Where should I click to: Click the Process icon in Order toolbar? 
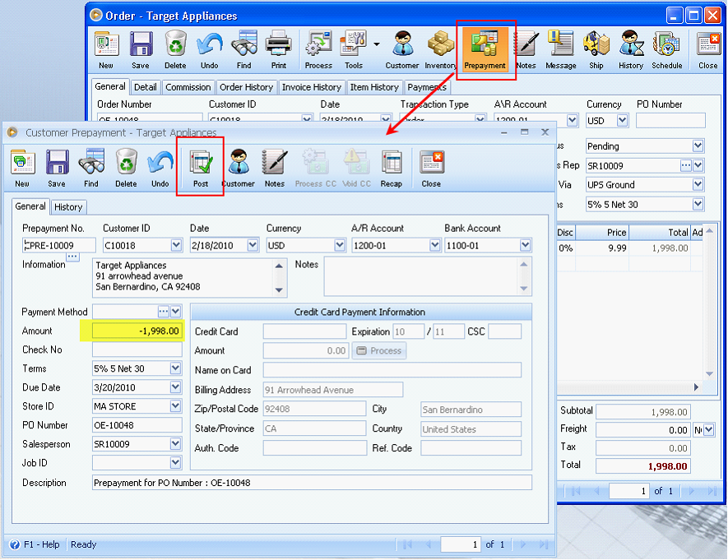318,50
